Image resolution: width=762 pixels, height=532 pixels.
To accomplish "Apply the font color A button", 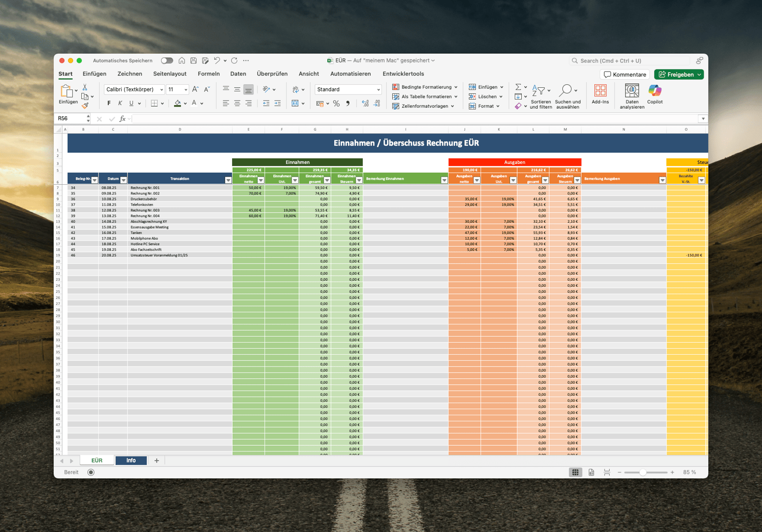I will click(x=194, y=104).
